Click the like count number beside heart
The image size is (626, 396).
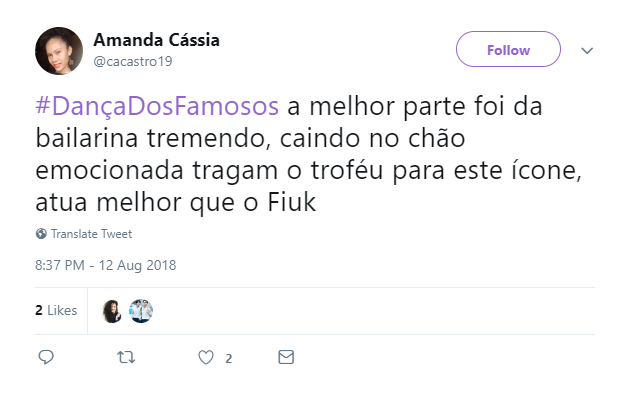click(228, 358)
